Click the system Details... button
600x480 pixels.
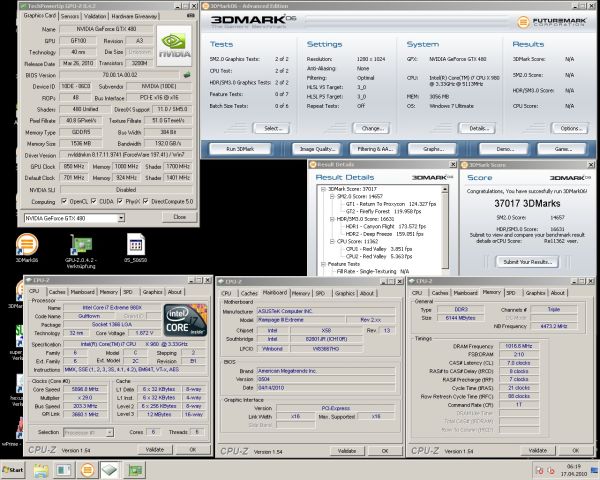477,128
